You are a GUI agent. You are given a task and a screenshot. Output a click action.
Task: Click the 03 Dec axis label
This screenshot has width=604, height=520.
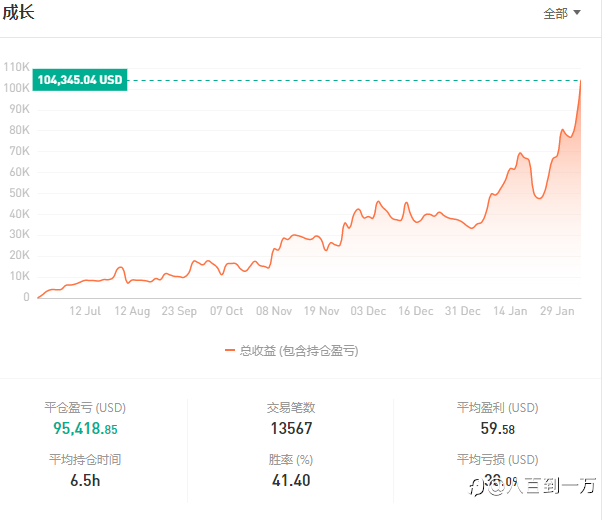368,311
